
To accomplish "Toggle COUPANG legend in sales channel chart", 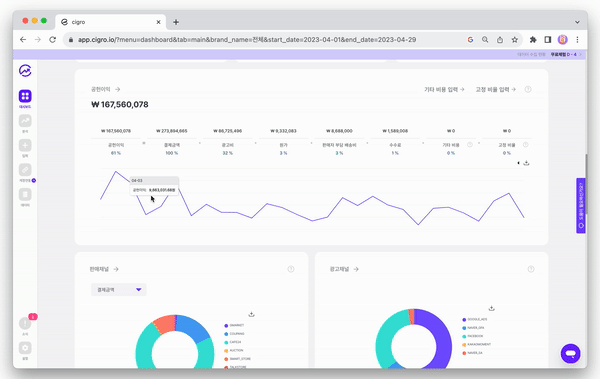I will tap(234, 334).
